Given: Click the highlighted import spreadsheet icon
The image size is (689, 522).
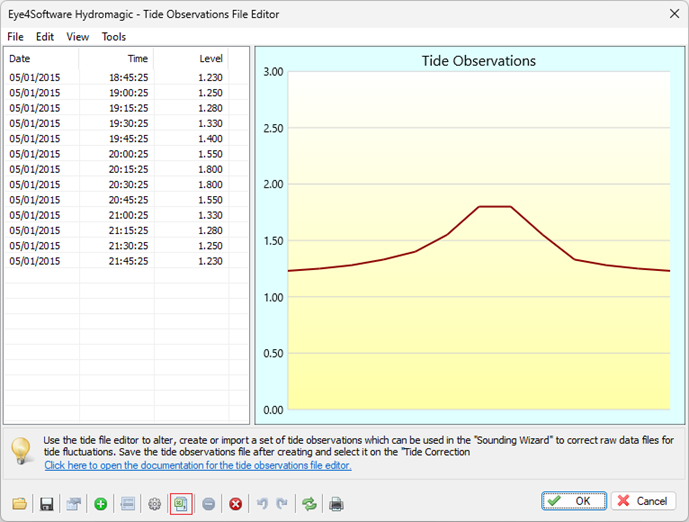Looking at the screenshot, I should pyautogui.click(x=181, y=504).
